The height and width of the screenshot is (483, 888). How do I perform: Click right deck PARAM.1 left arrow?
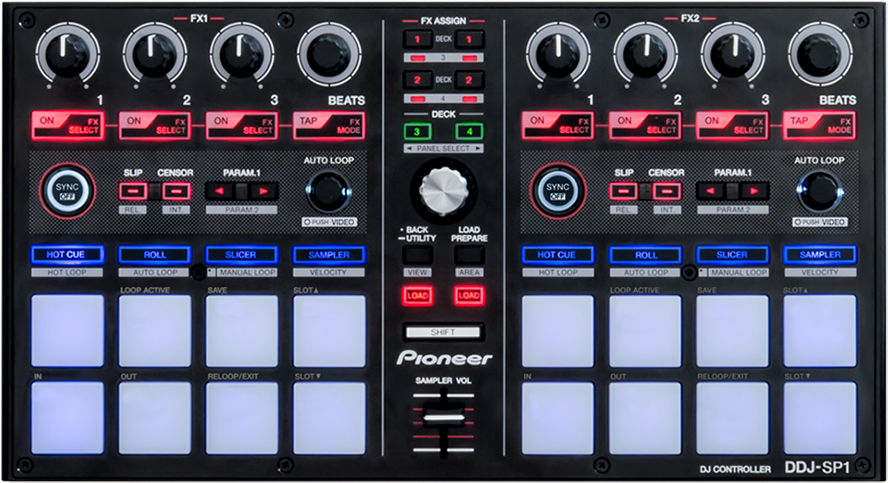(711, 191)
